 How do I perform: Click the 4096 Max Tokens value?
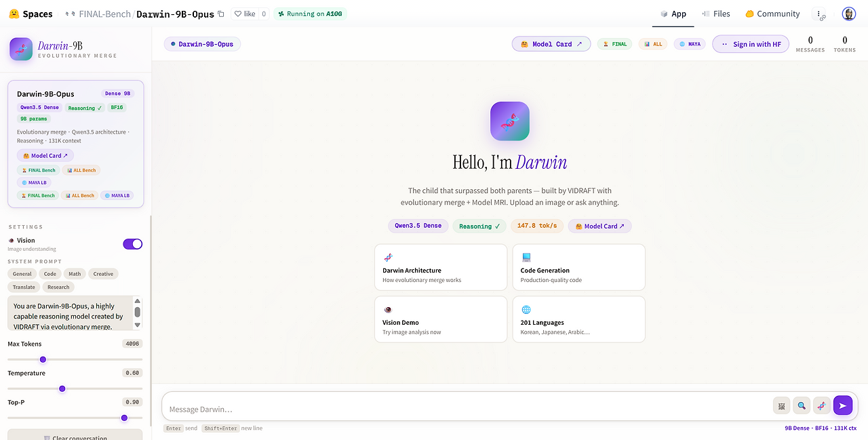pyautogui.click(x=132, y=344)
